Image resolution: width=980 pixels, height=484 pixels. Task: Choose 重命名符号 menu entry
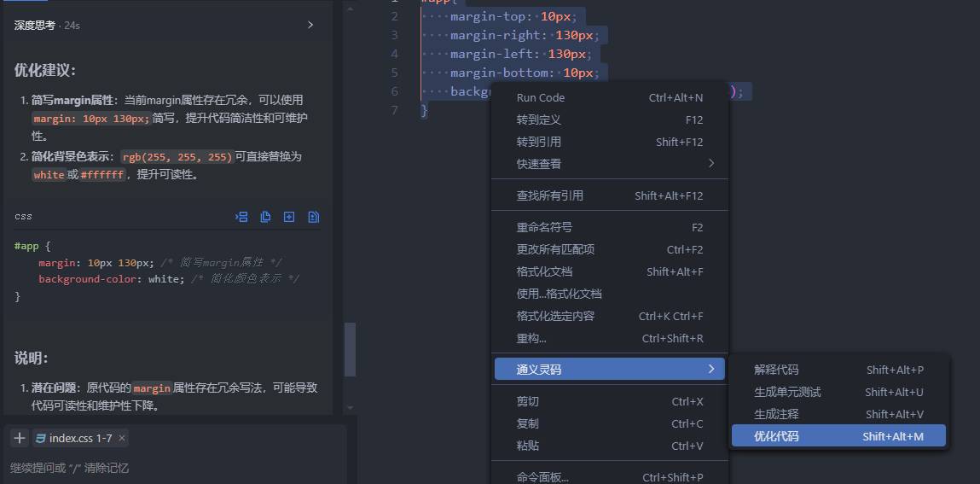[x=609, y=227]
